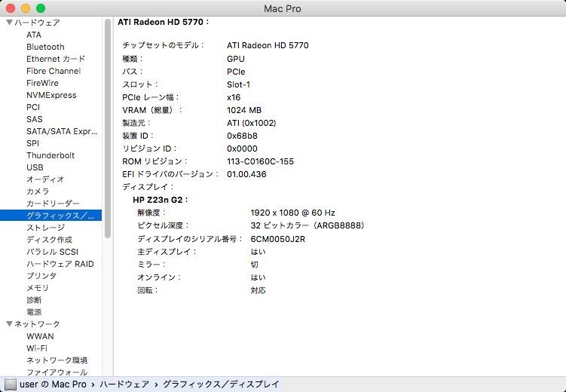Image resolution: width=566 pixels, height=392 pixels.
Task: Select Thunderbolt in the sidebar
Action: [x=50, y=155]
